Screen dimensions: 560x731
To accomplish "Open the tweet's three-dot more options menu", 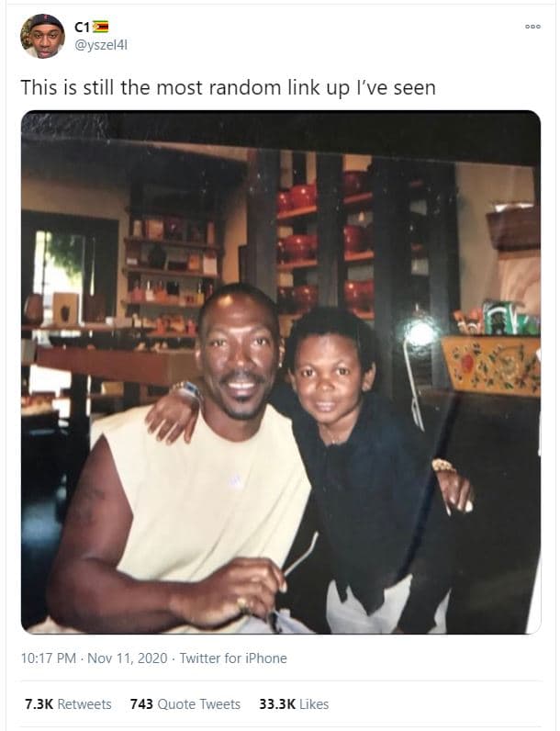I will [532, 27].
